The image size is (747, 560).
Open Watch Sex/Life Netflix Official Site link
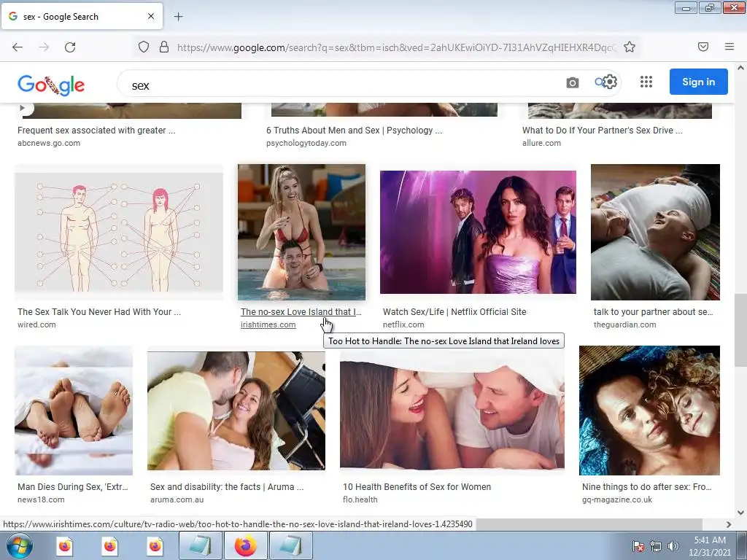point(454,312)
